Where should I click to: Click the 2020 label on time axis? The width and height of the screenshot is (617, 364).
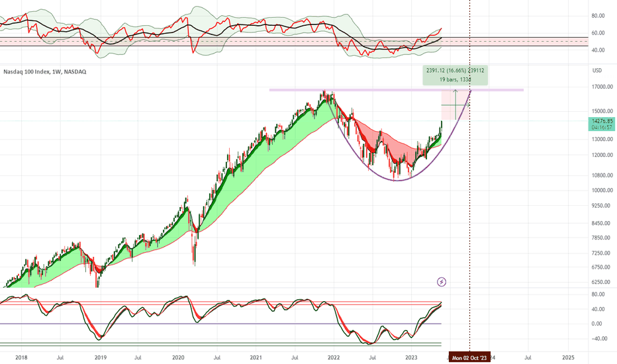coord(178,357)
